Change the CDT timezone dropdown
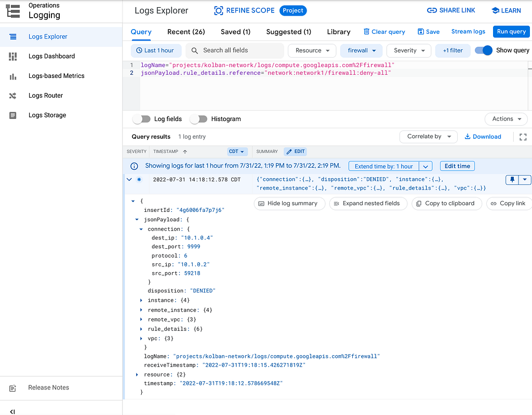The width and height of the screenshot is (532, 415). click(237, 152)
